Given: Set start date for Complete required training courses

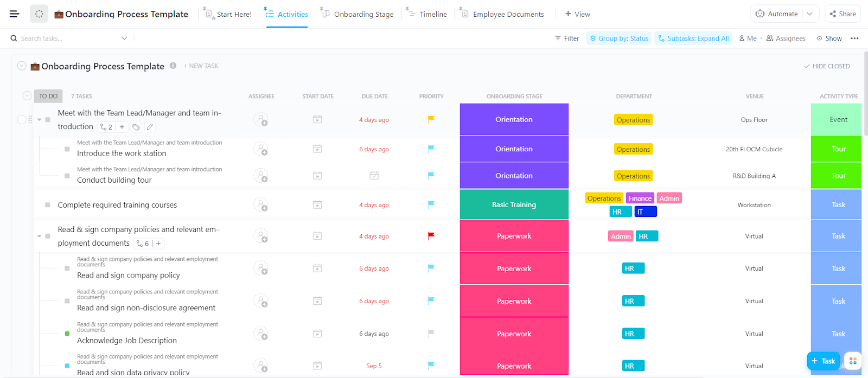Looking at the screenshot, I should (317, 205).
